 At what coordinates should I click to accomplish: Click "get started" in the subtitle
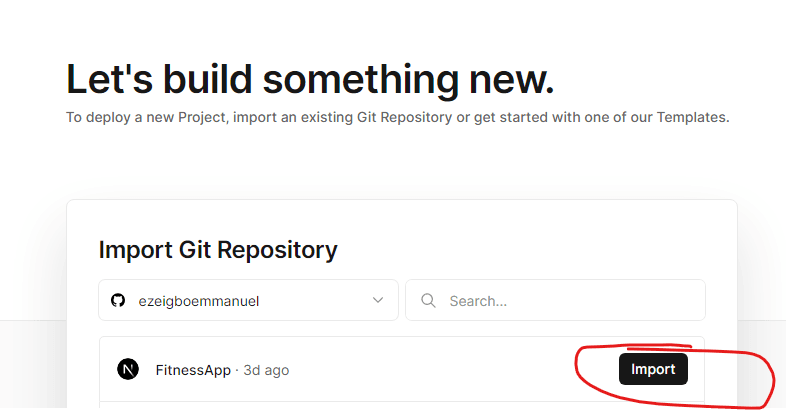point(507,117)
